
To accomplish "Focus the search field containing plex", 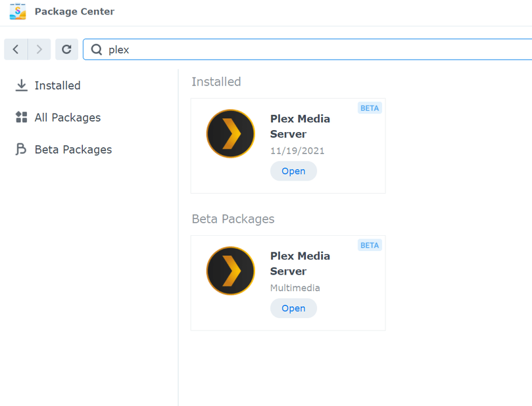I will 307,49.
